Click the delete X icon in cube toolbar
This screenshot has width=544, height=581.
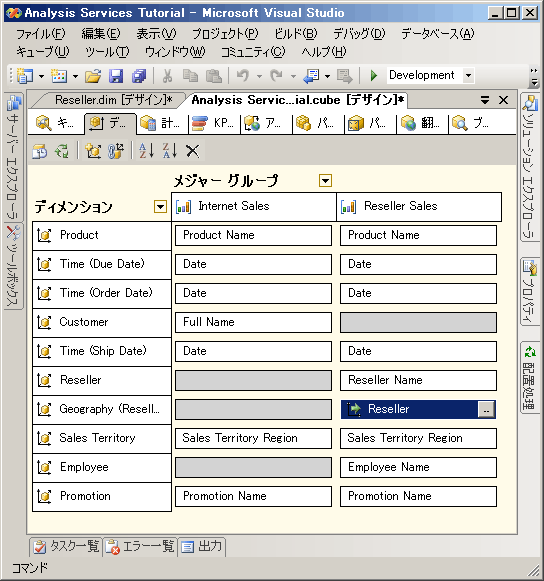[193, 151]
